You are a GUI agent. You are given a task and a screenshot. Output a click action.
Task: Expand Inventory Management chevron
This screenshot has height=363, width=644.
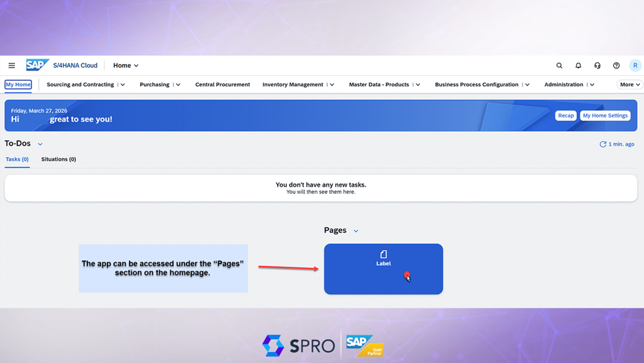click(x=332, y=85)
